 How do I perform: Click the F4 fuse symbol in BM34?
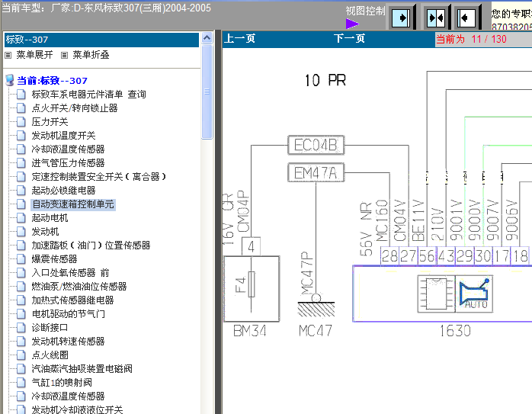[251, 284]
